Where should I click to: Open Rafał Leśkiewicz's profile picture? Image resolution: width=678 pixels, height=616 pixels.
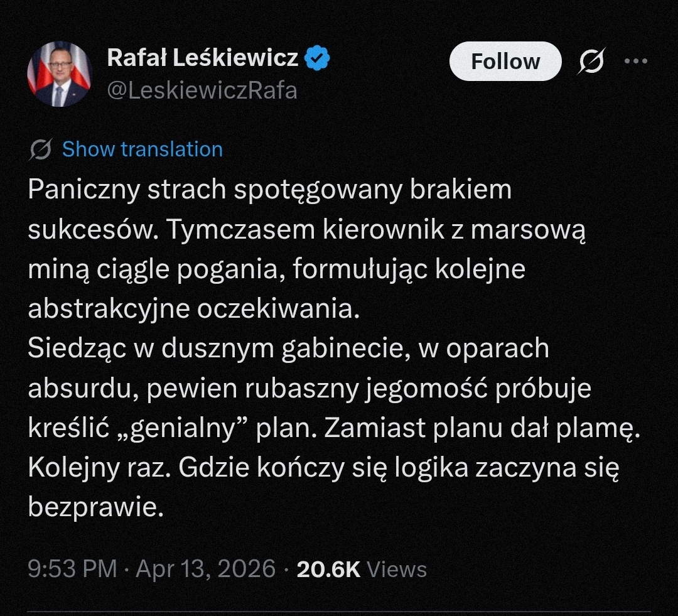point(59,74)
